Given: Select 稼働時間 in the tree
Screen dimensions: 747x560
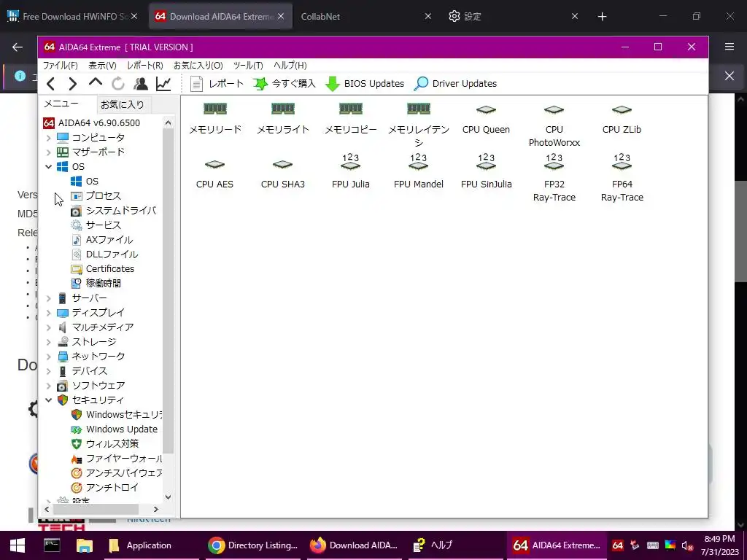Looking at the screenshot, I should point(96,284).
